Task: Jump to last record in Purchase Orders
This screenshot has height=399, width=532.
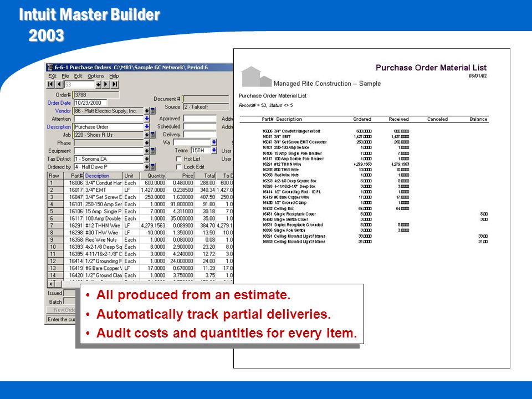Action: (115, 84)
